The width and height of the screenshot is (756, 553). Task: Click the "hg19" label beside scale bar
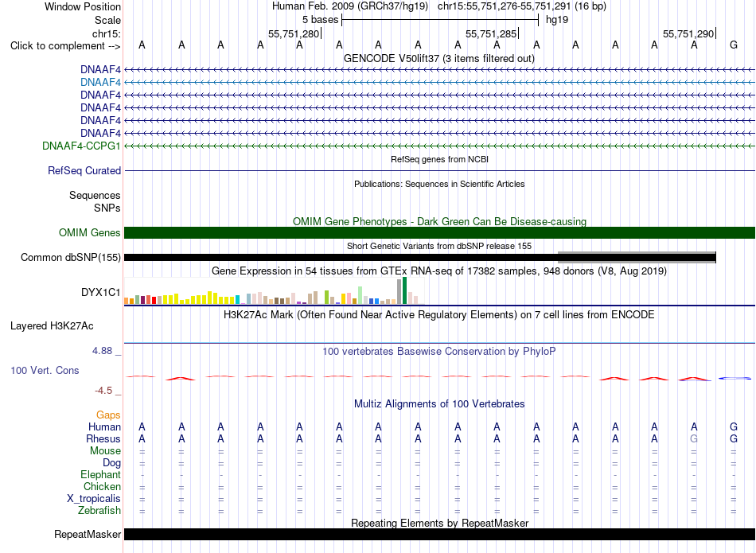557,20
